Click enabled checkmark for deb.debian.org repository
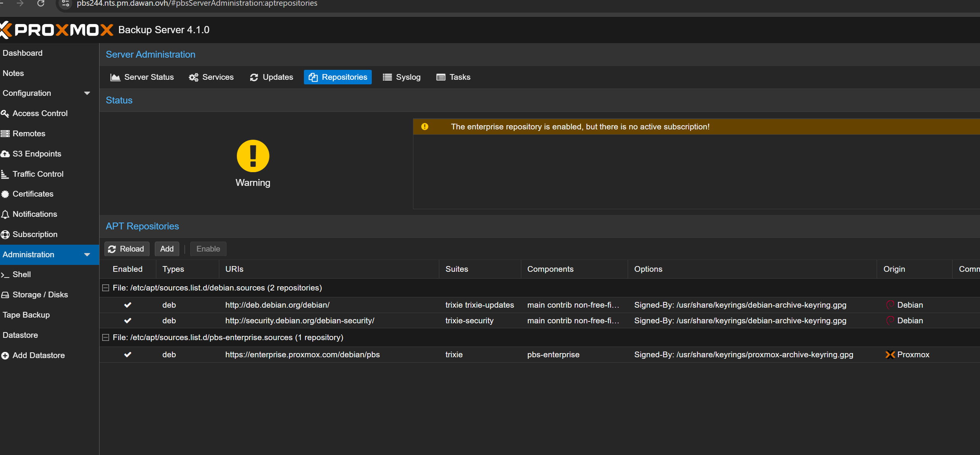 [128, 305]
